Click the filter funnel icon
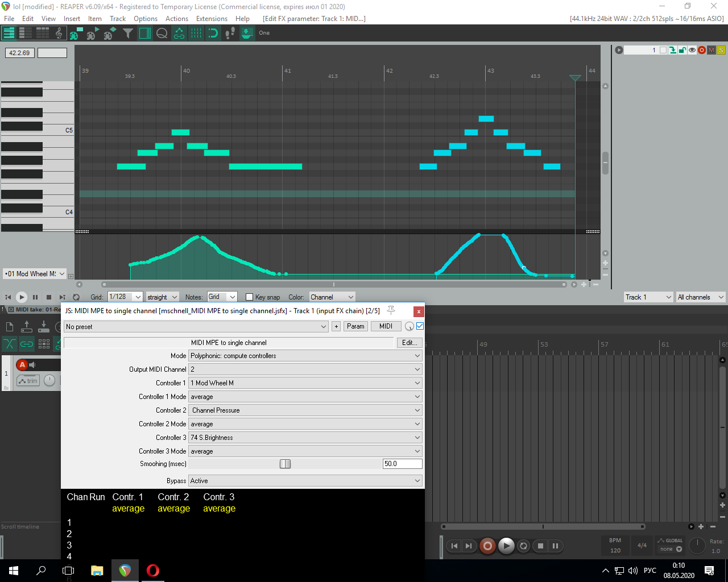Image resolution: width=728 pixels, height=582 pixels. click(x=128, y=33)
